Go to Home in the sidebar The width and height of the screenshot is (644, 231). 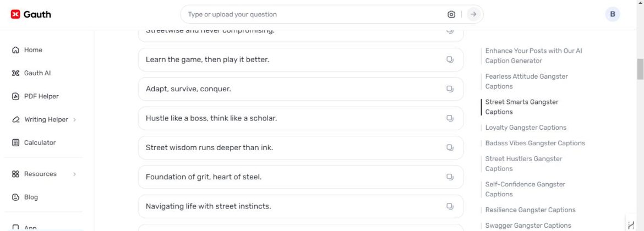33,50
